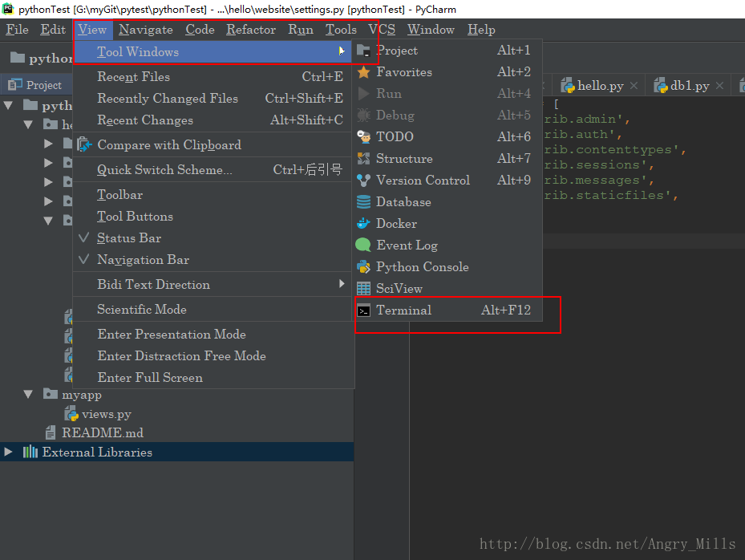Click the External Libraries bars icon

click(30, 452)
